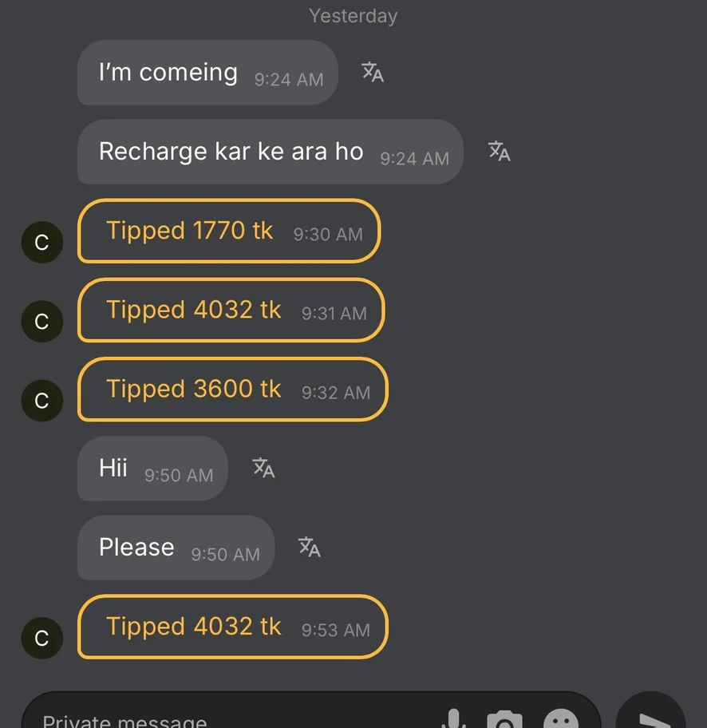707x728 pixels.
Task: Tap C avatar beside "Tipped 1770 tk"
Action: [x=42, y=242]
